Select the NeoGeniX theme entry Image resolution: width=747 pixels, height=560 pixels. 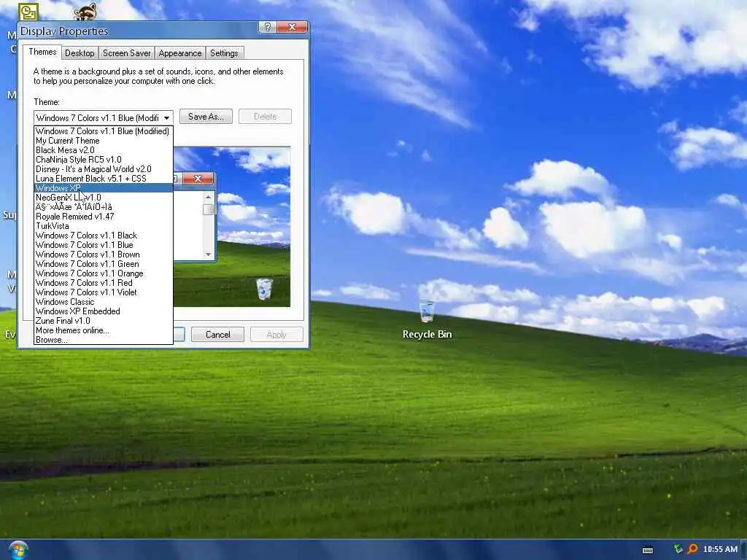click(x=104, y=198)
